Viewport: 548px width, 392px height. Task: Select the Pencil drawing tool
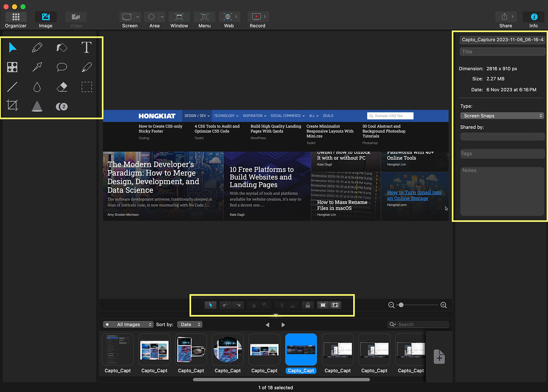click(37, 47)
